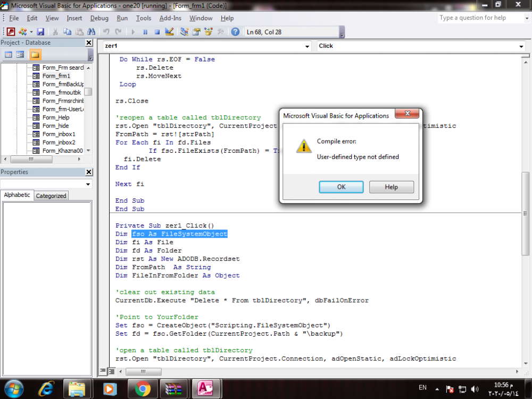
Task: Click the Redo arrow icon
Action: click(118, 31)
